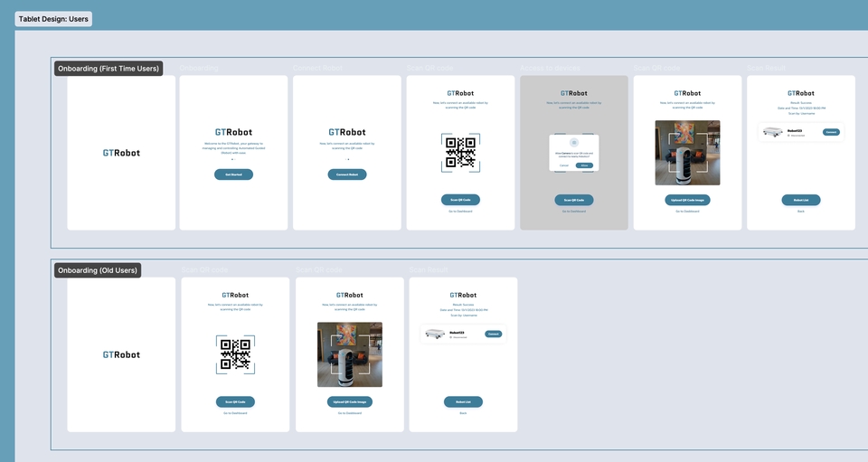The height and width of the screenshot is (462, 868).
Task: Click the QR code in first-time users row
Action: pyautogui.click(x=461, y=153)
